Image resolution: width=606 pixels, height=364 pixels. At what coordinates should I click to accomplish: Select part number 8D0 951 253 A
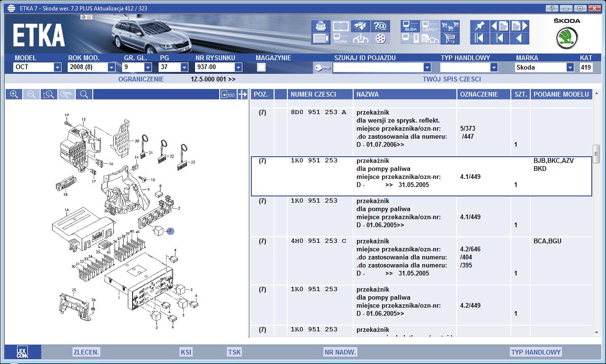[319, 113]
